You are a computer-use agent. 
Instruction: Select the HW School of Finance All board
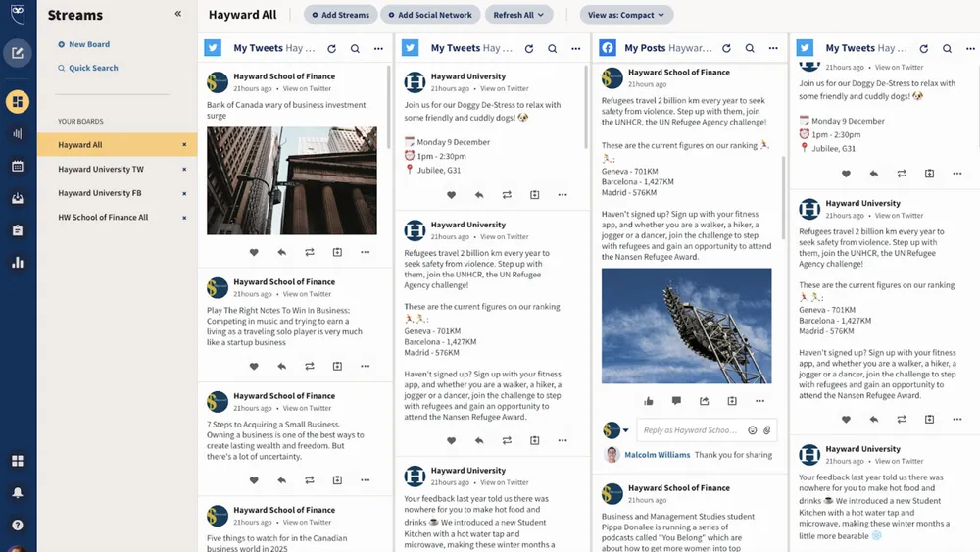(103, 217)
